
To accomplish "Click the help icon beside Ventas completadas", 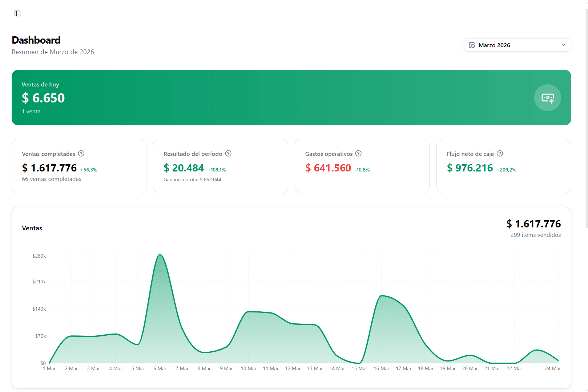I will point(81,154).
